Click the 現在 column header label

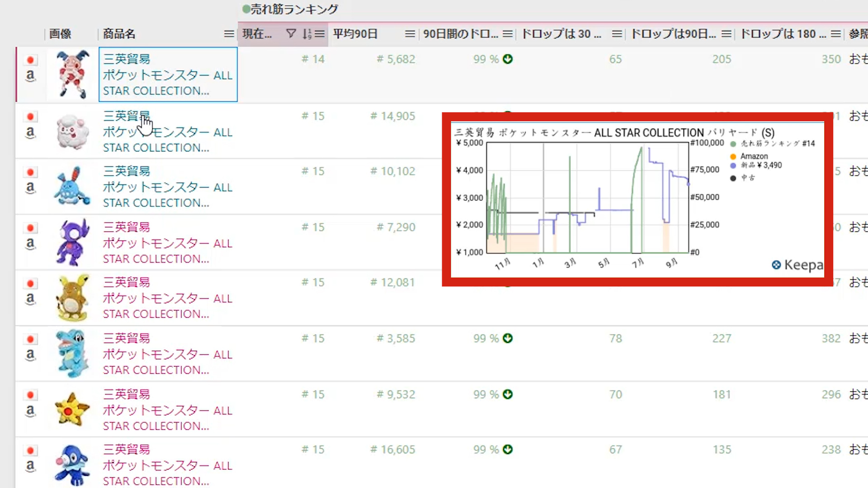coord(257,33)
